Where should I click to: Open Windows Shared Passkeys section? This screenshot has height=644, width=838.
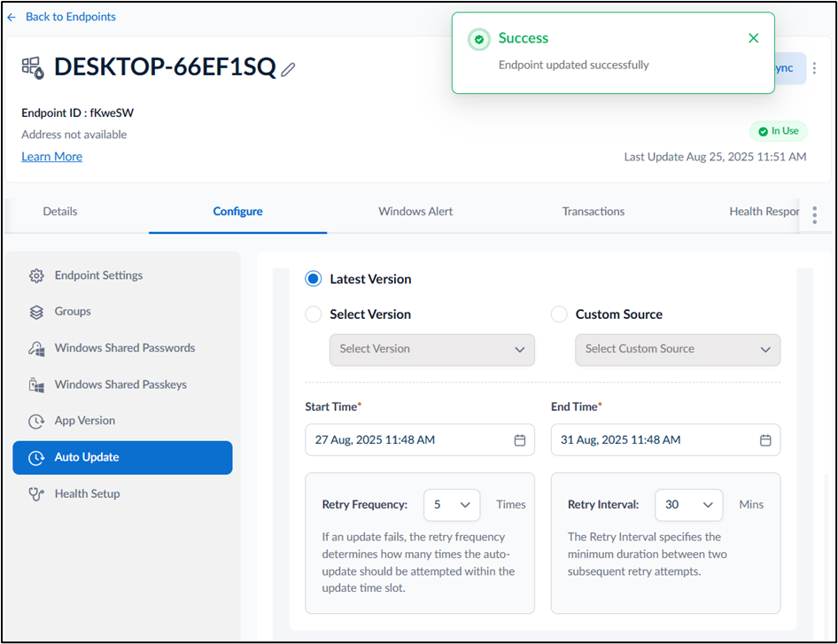(x=120, y=384)
